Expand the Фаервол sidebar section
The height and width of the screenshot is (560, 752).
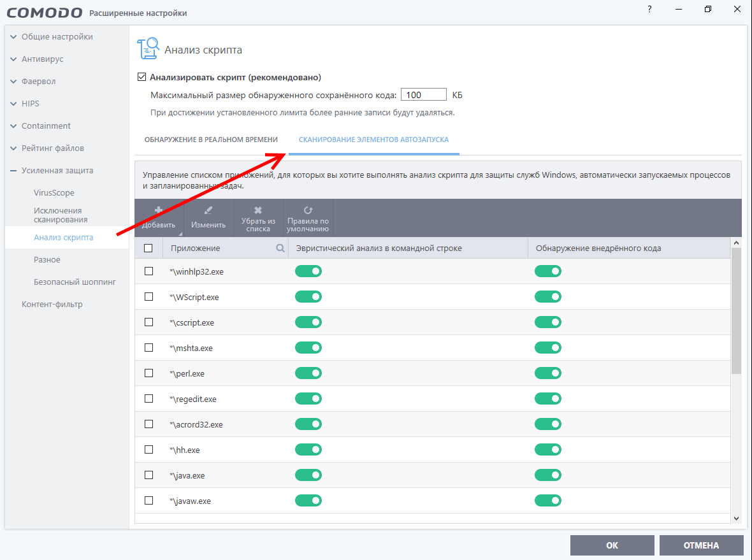click(x=14, y=82)
